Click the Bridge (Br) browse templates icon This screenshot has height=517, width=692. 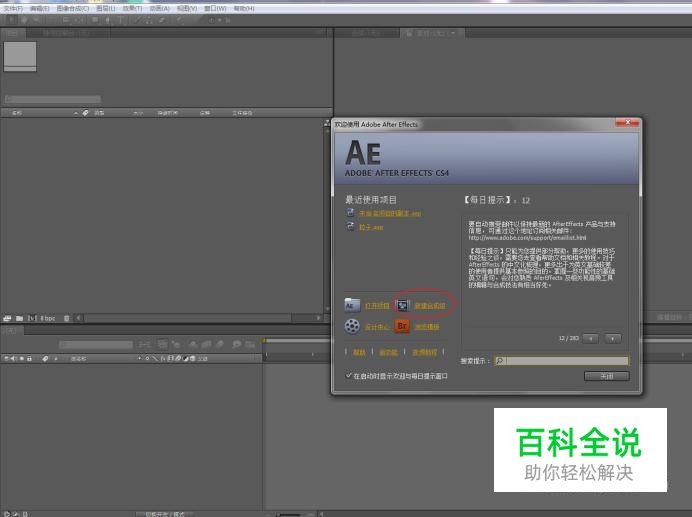click(x=402, y=326)
